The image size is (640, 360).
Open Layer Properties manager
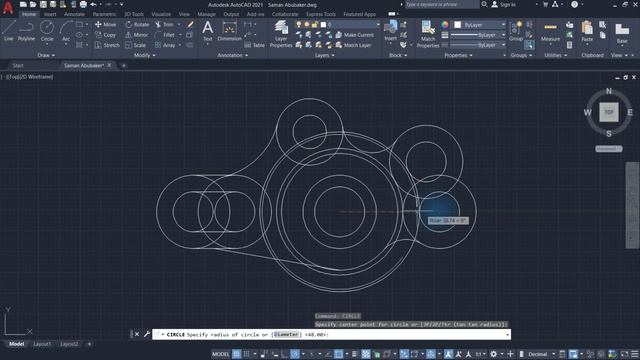(x=281, y=34)
